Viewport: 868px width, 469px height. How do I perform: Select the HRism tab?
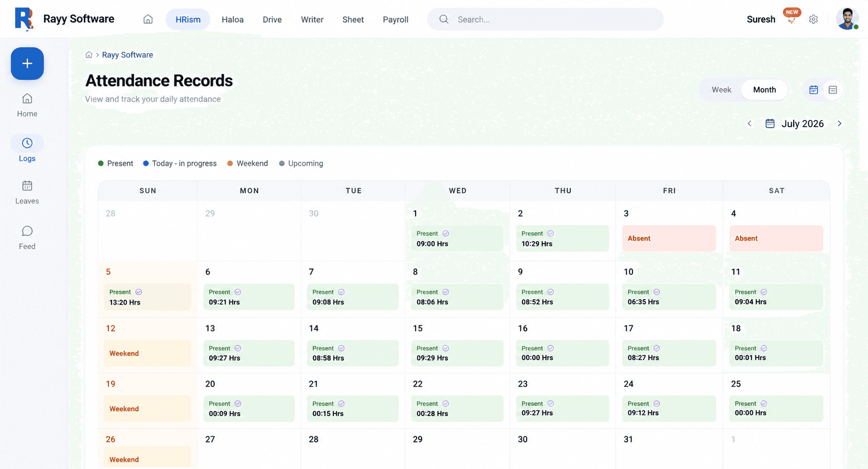[188, 19]
